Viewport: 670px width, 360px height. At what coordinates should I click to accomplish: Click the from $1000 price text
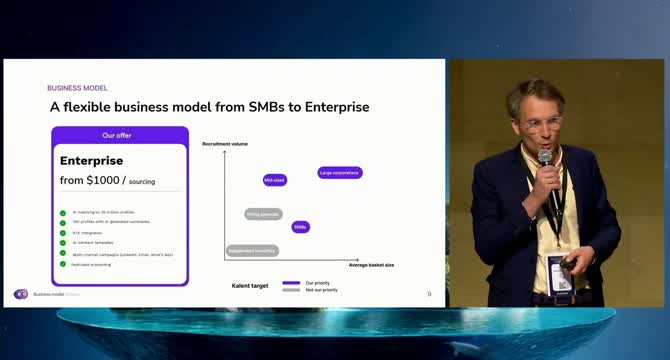[x=90, y=180]
